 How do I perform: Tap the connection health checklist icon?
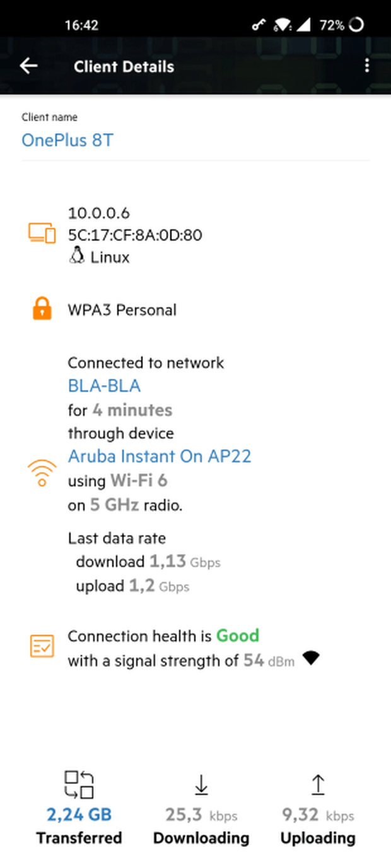pos(42,646)
